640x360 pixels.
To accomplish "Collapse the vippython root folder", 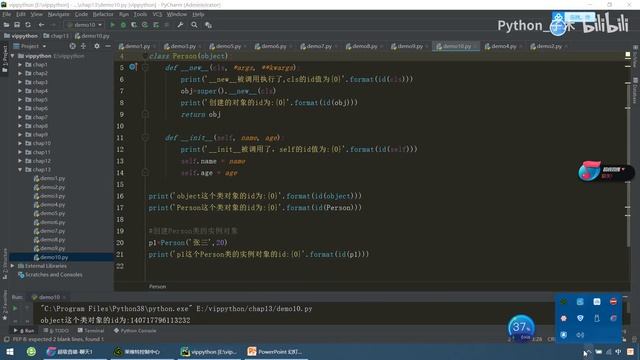I will (13, 56).
